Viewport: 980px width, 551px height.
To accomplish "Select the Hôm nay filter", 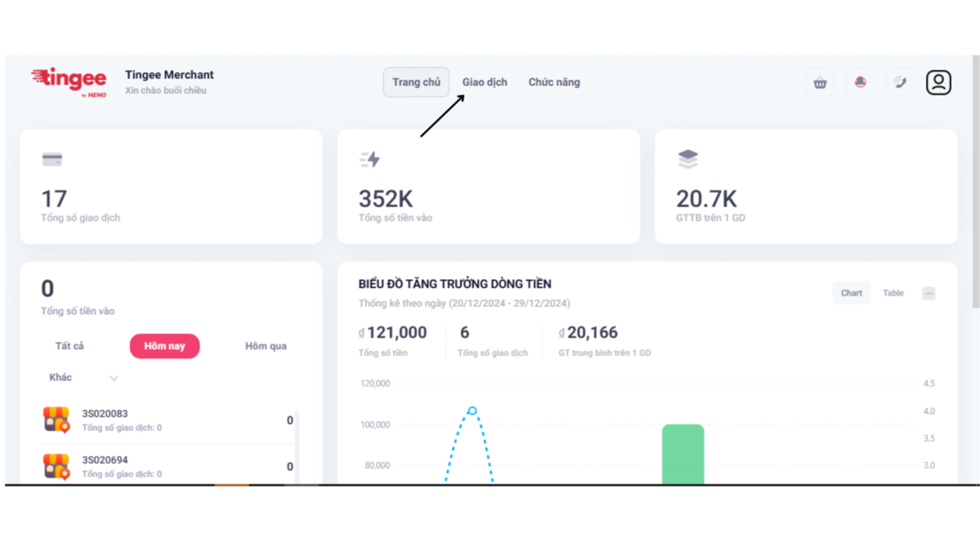I will tap(164, 346).
